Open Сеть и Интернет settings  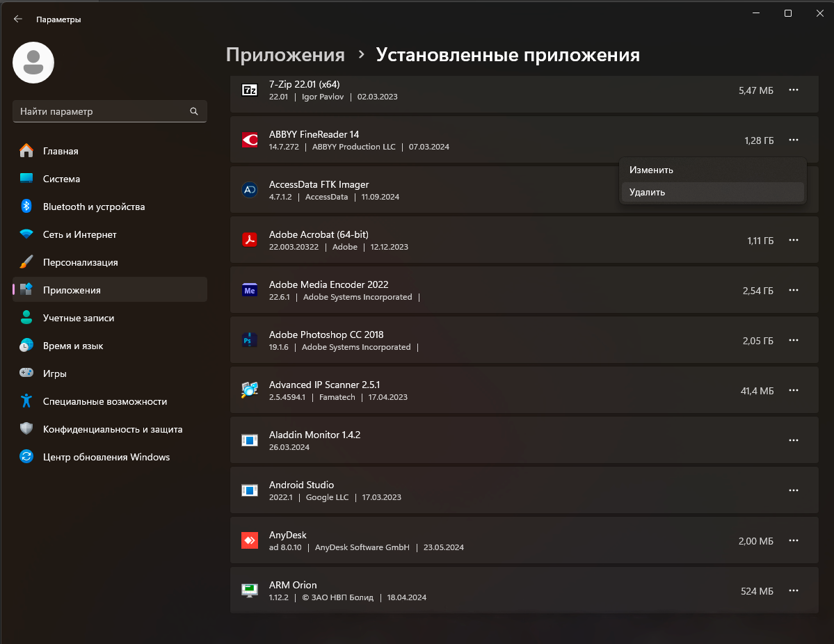tap(110, 234)
